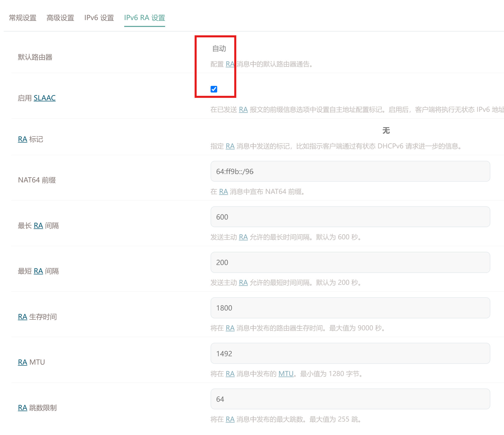Click the SLAAC link in 启用 SLAAC label
This screenshot has height=435, width=504.
click(x=44, y=98)
